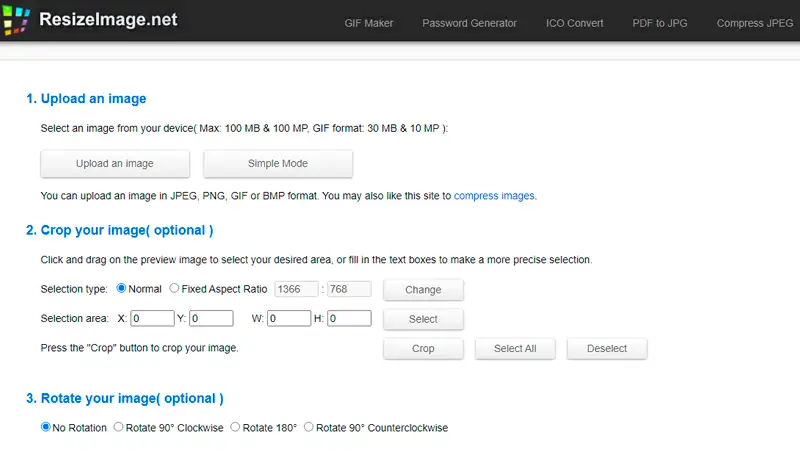Viewport: 800px width, 450px height.
Task: Click the Y coordinate input box
Action: tap(210, 319)
